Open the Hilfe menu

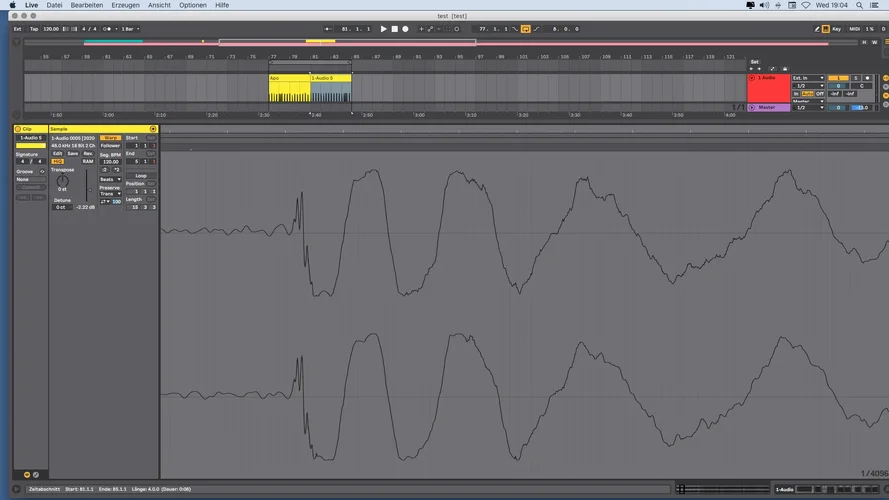222,5
